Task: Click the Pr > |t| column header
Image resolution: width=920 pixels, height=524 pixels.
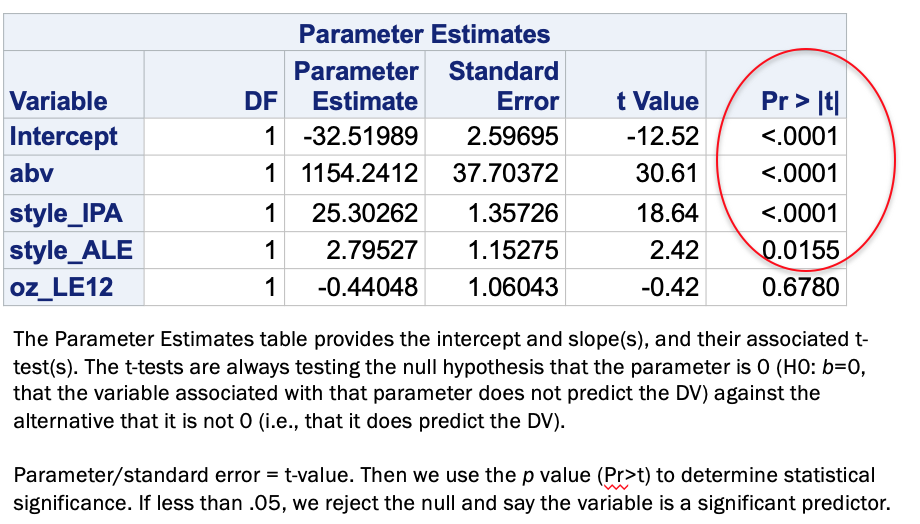Action: click(x=800, y=101)
